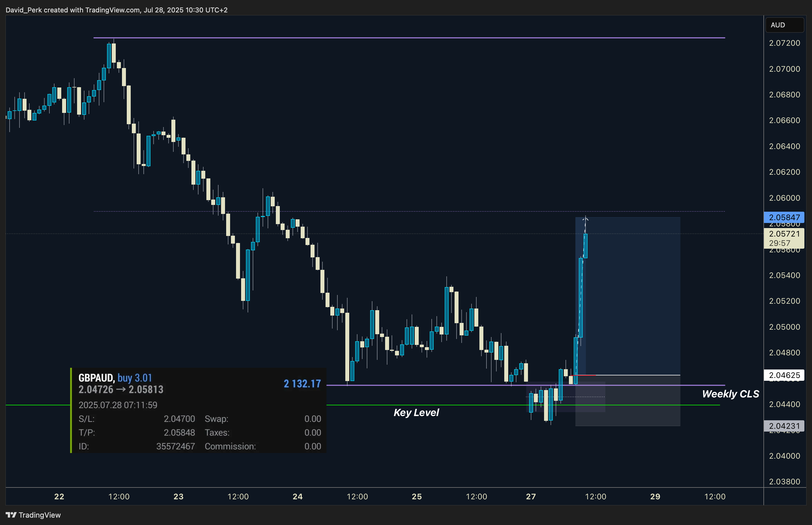Click the TradingView logo at bottom left

pos(33,515)
